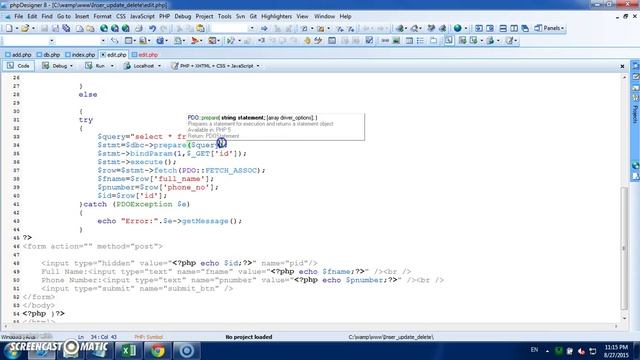Click the horizontal scrollbar at editor bottom
640x360 pixels.
[310, 326]
